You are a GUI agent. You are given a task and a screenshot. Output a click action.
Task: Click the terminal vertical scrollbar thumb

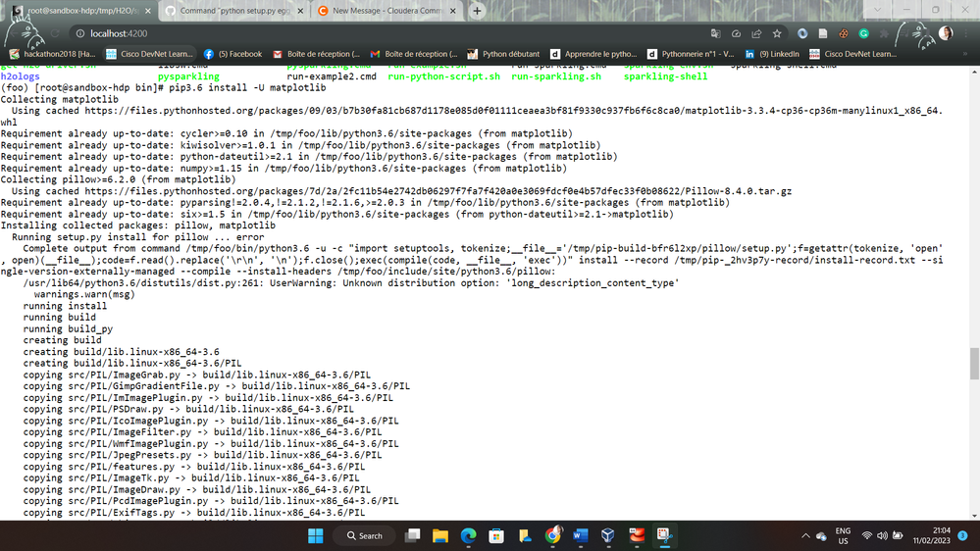coord(974,364)
